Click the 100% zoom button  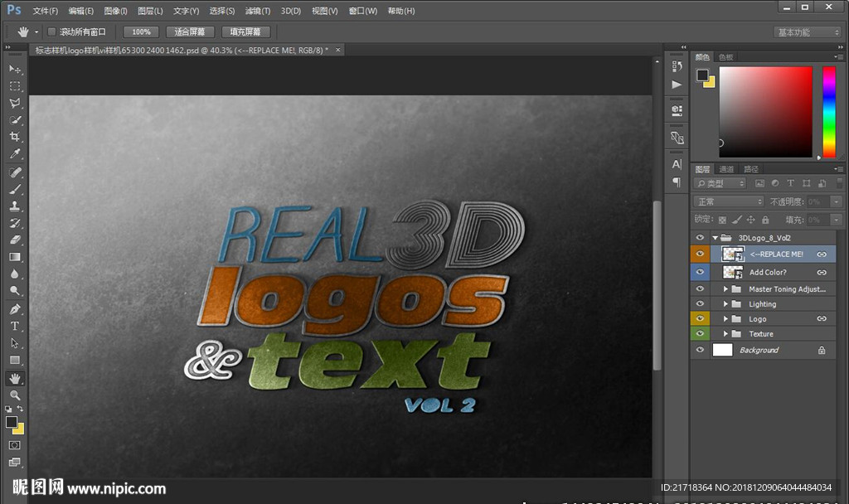tap(141, 32)
